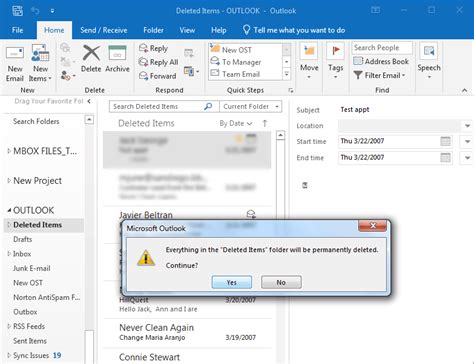Open the Address Book
Viewport: 474px width, 364px height.
tap(381, 61)
